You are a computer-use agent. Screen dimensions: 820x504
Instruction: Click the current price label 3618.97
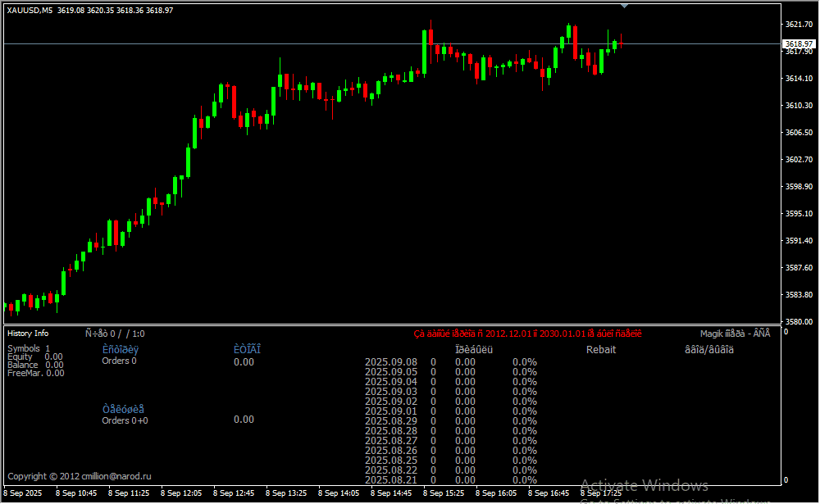[798, 43]
